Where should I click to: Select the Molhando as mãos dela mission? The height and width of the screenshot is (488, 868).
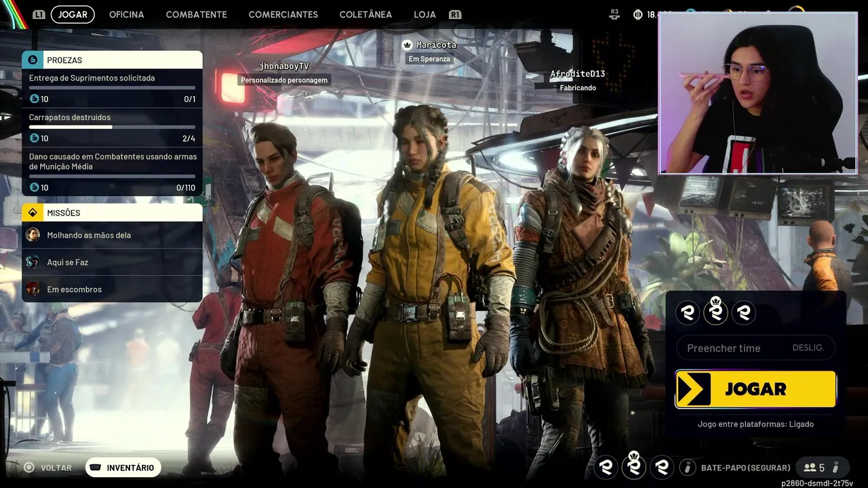[112, 235]
